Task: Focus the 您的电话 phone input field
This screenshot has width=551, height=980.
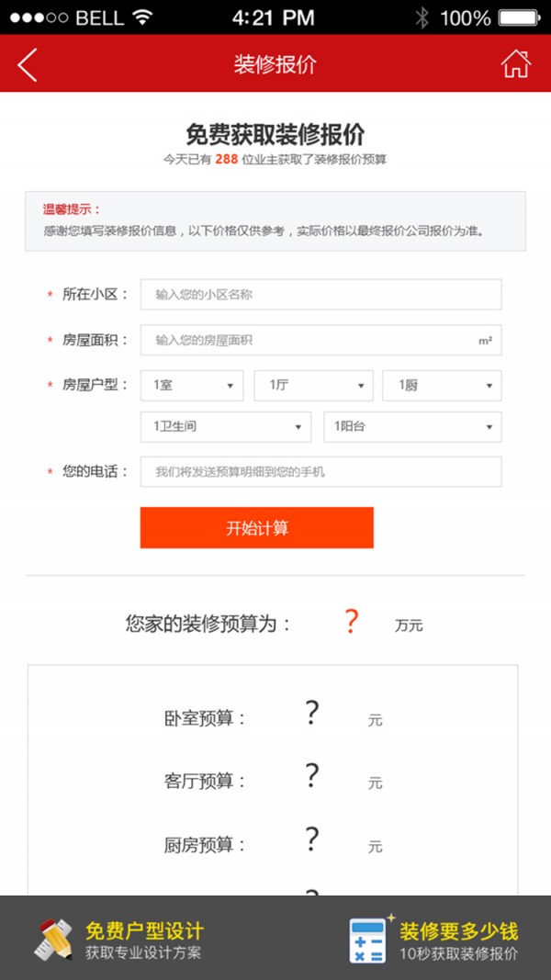Action: click(320, 472)
